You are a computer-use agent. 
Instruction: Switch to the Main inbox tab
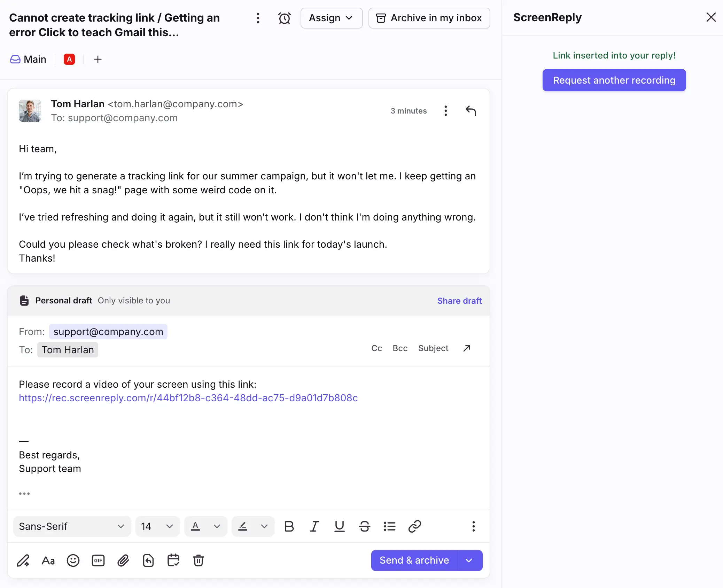(x=28, y=59)
